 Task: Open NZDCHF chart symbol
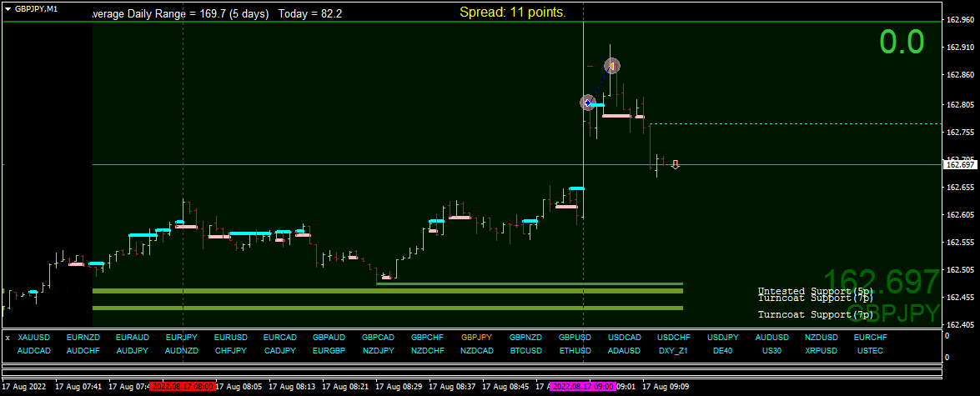coord(428,350)
